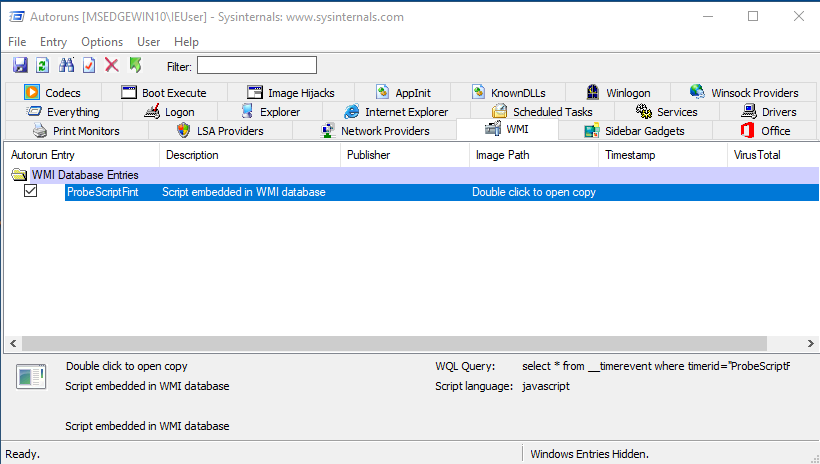Open the Options menu
Viewport: 820px width, 464px height.
(102, 42)
